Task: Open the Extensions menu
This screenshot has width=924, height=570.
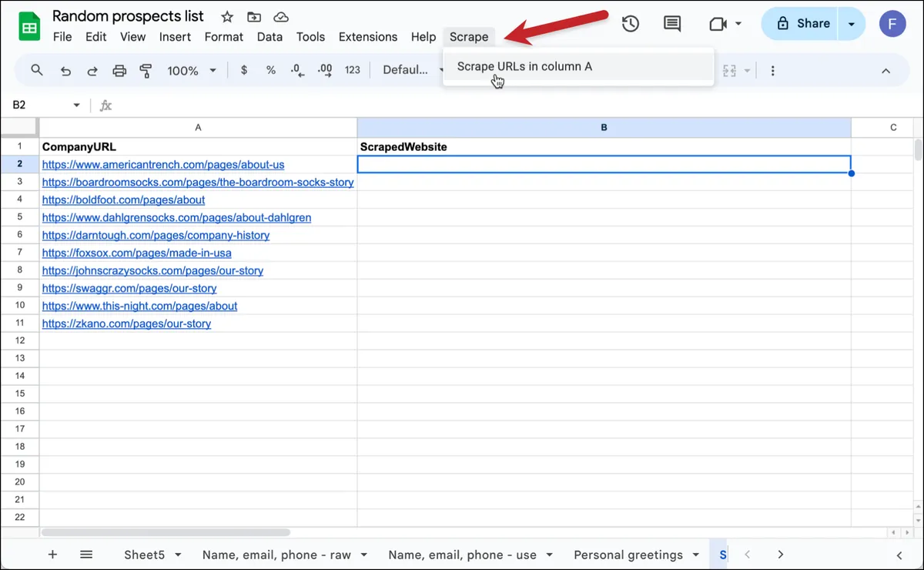Action: (x=368, y=37)
